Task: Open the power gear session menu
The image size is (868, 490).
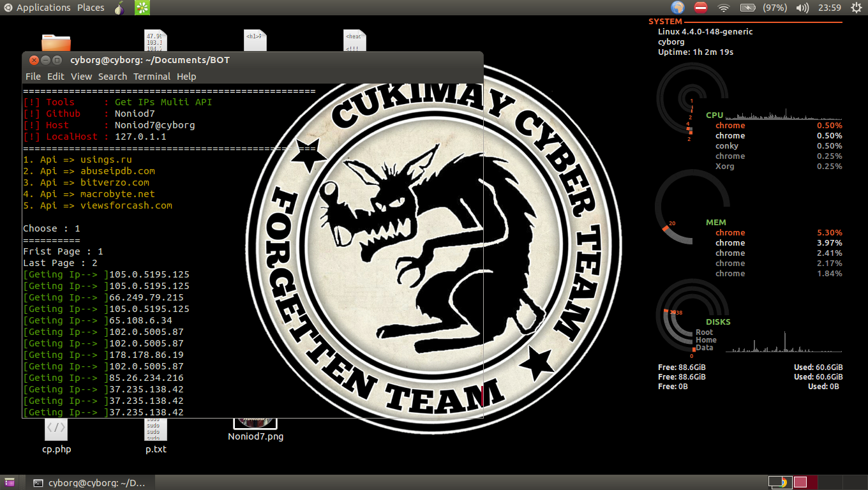Action: click(x=856, y=8)
